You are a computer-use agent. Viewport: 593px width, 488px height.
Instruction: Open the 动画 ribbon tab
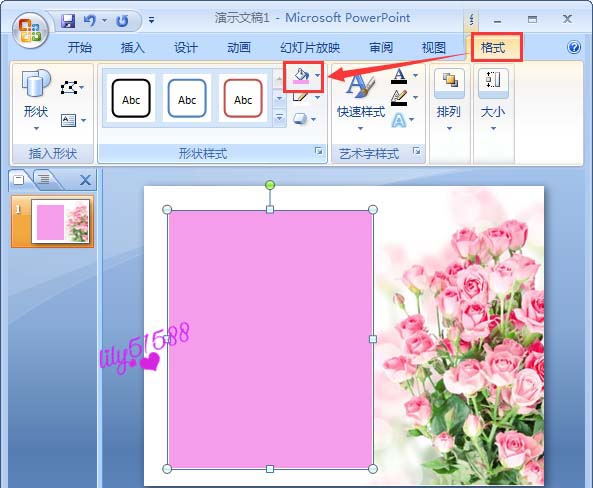point(239,48)
